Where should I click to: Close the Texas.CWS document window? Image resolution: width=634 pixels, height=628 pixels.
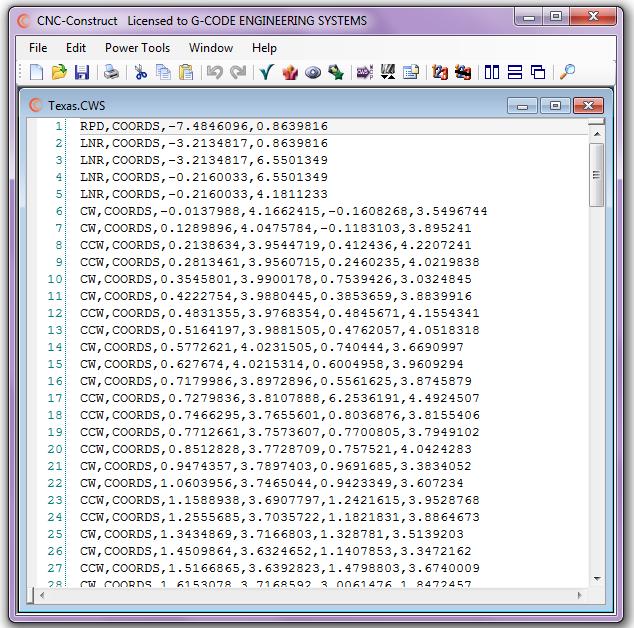pos(588,106)
